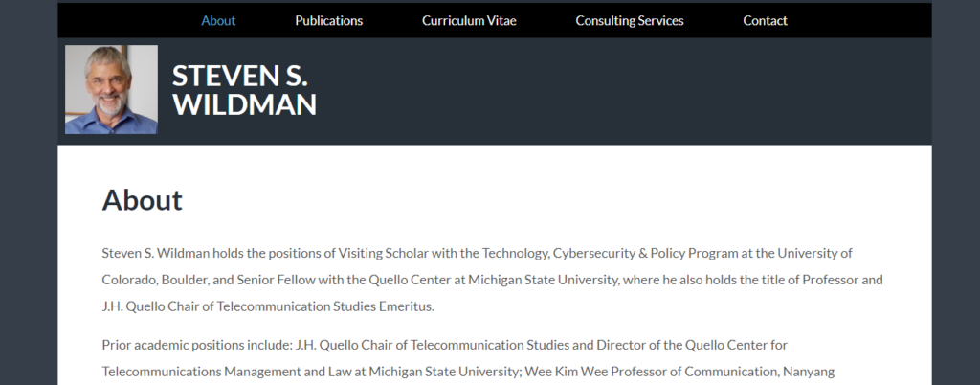Image resolution: width=980 pixels, height=385 pixels.
Task: Click the large About page heading
Action: 143,200
